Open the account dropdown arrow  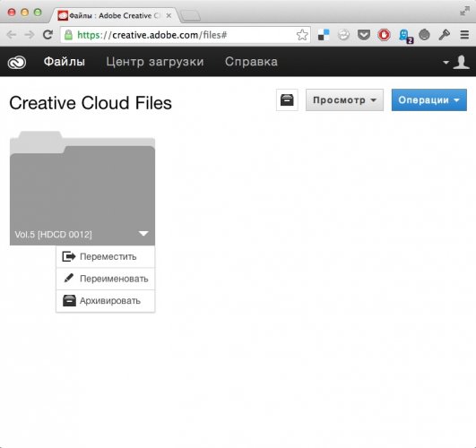click(446, 63)
